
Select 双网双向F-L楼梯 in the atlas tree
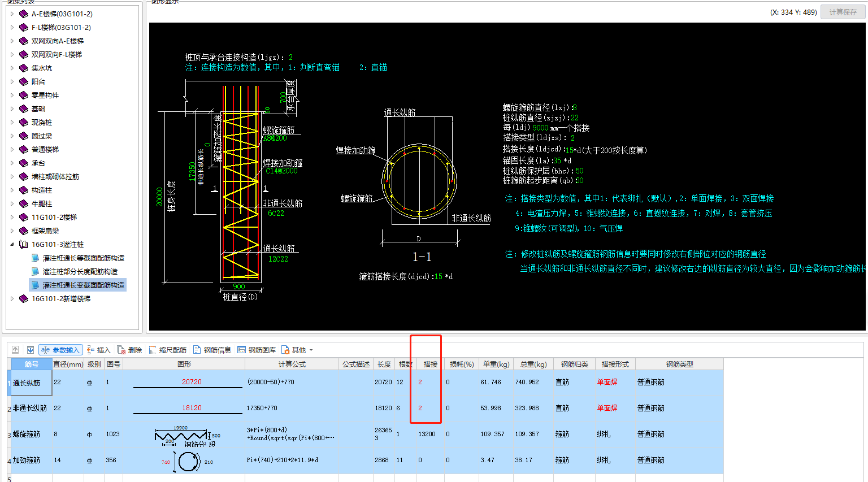(x=57, y=54)
